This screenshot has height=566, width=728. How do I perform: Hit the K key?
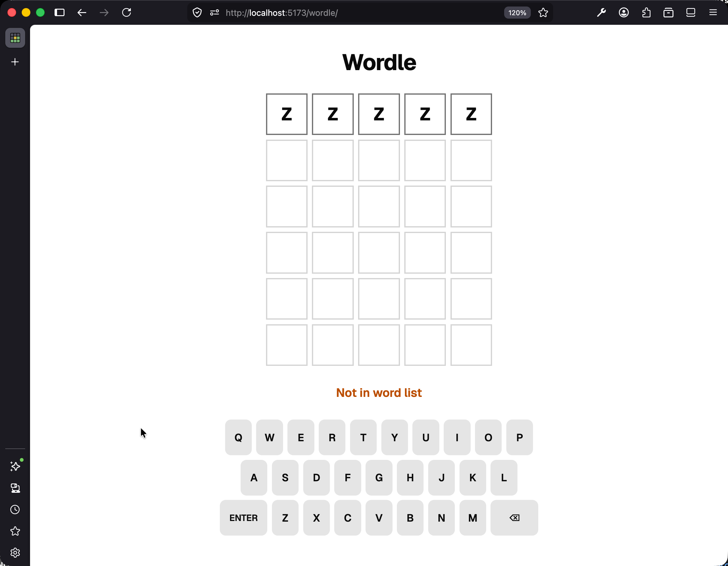[x=473, y=478]
